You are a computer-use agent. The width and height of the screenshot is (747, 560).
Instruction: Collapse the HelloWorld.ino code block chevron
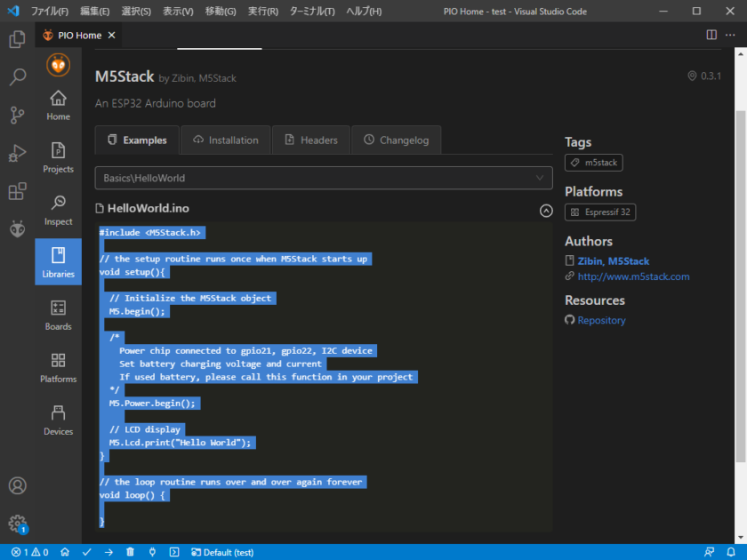(546, 211)
